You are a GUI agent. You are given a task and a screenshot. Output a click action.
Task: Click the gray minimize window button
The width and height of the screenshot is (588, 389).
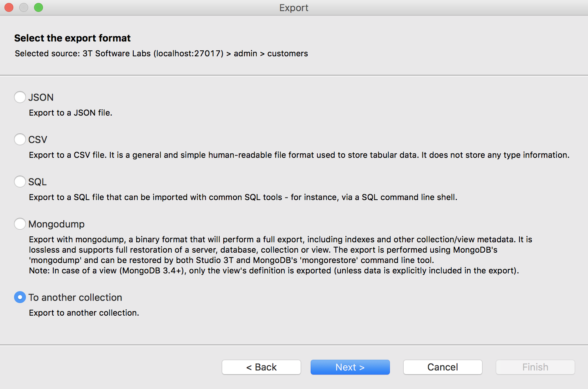click(x=24, y=7)
